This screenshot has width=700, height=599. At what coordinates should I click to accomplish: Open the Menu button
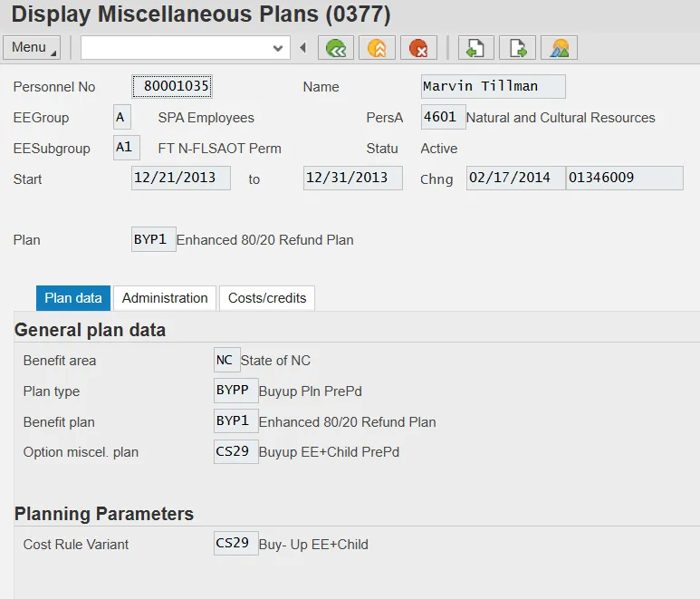point(32,47)
